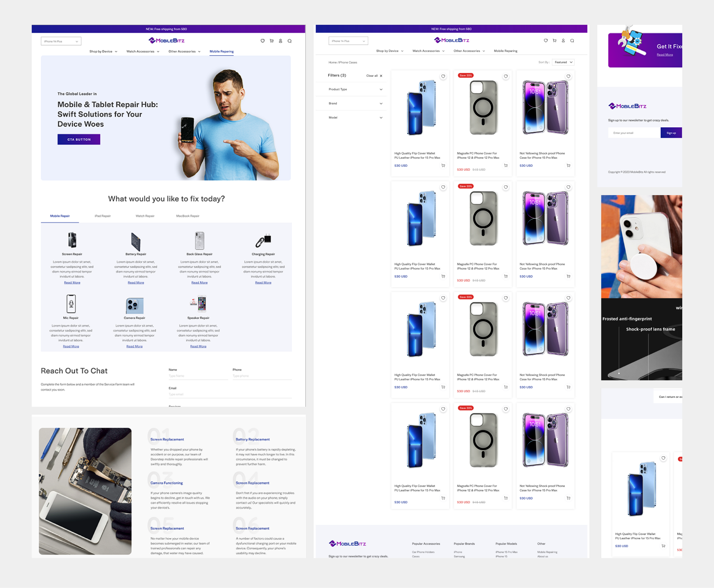The height and width of the screenshot is (588, 714).
Task: Open the Featured sort dropdown
Action: (x=563, y=62)
